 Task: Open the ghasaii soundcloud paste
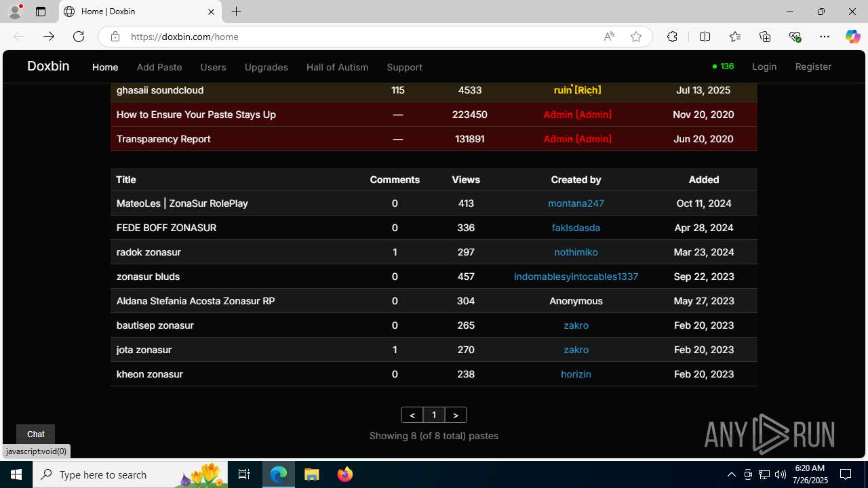160,90
